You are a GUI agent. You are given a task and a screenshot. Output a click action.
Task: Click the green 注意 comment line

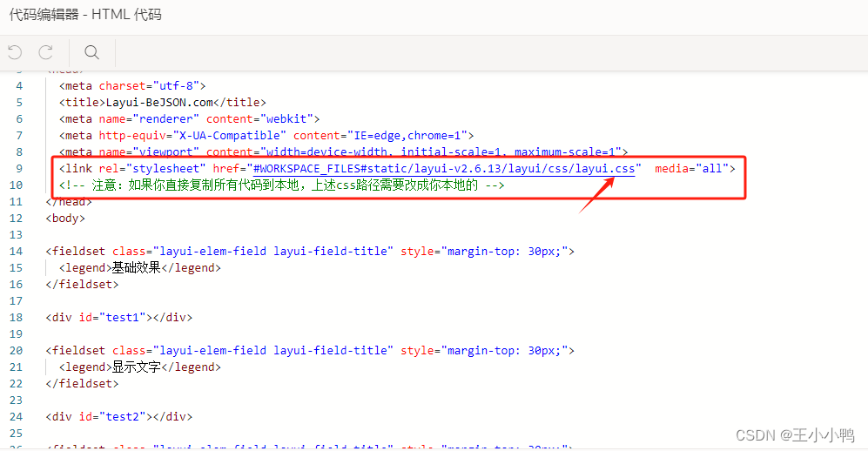coord(282,185)
